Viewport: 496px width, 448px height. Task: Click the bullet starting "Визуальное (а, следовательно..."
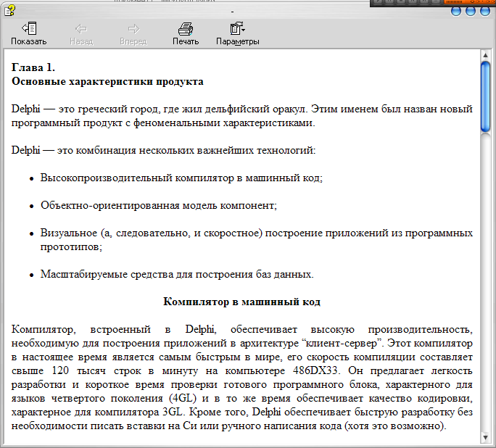click(256, 240)
